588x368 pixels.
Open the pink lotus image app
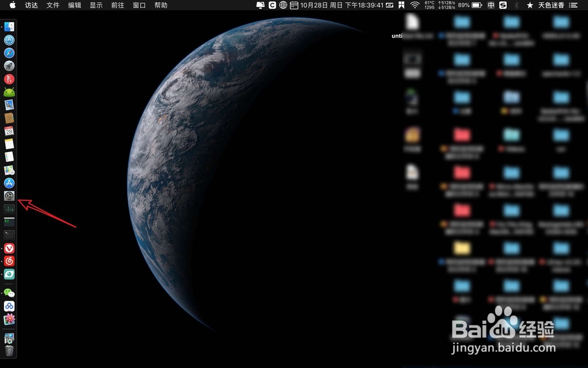pos(9,319)
